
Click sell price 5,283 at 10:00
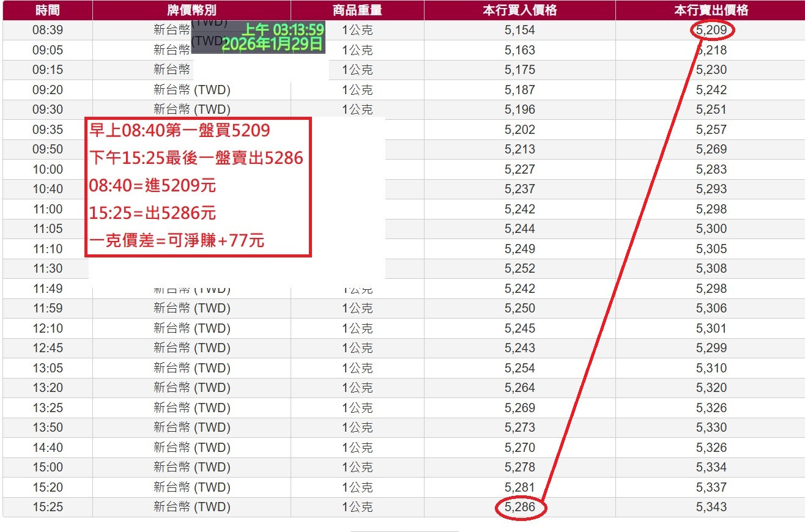pyautogui.click(x=711, y=169)
